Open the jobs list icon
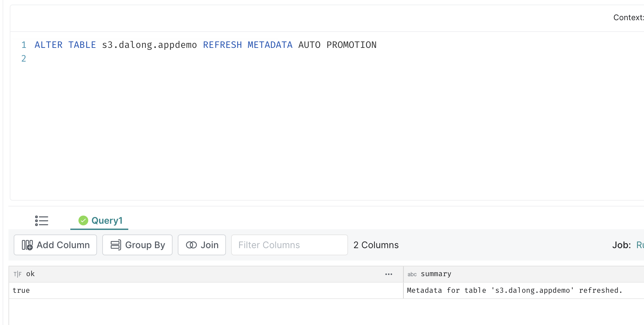Screen dimensions: 644x325 [42, 221]
